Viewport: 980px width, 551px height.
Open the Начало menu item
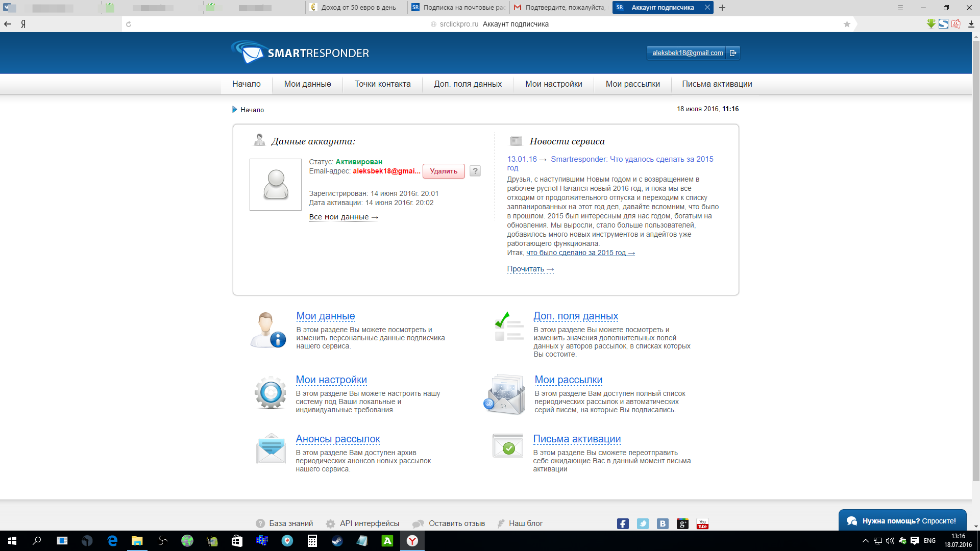(x=247, y=84)
